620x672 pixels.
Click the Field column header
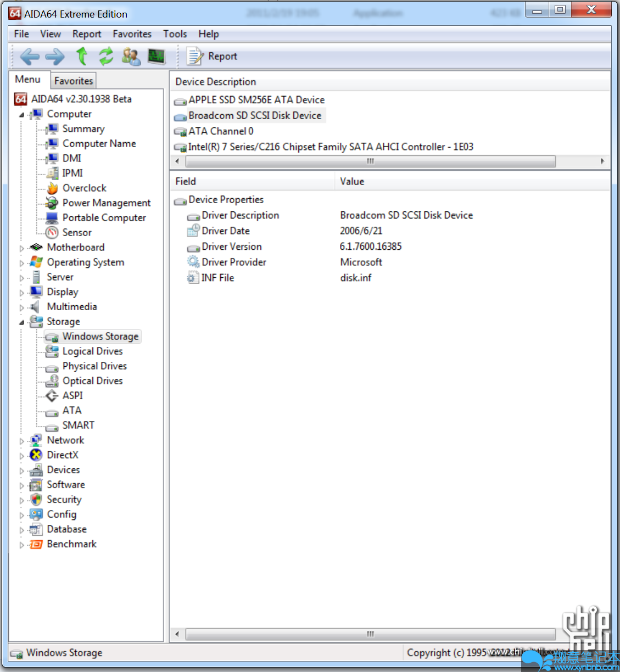click(x=253, y=181)
